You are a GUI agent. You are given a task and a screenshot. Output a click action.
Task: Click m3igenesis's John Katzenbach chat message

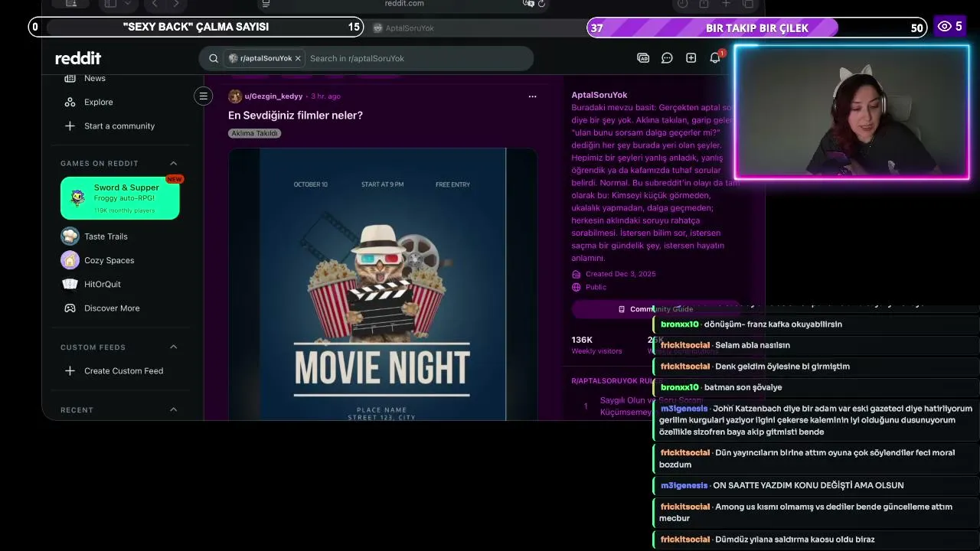815,420
